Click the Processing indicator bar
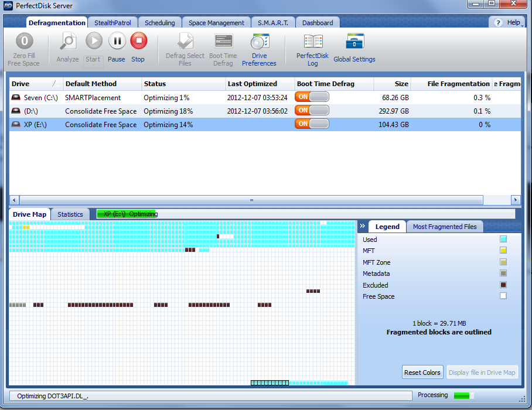 pyautogui.click(x=464, y=395)
